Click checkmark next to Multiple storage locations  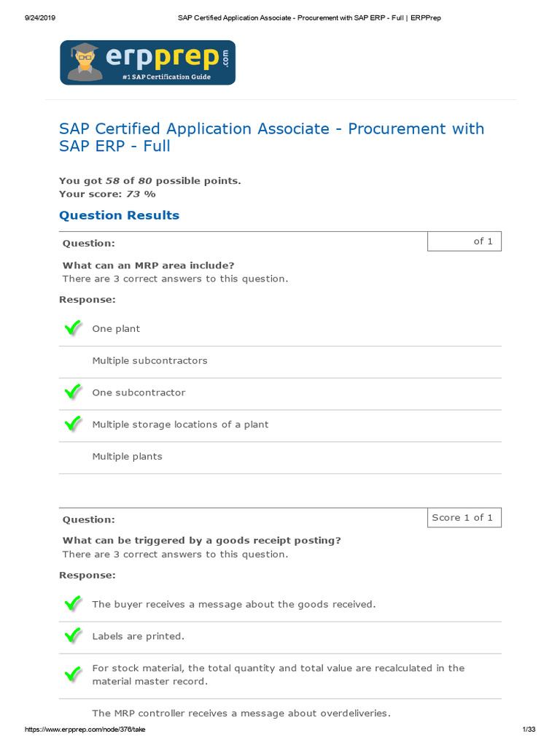click(x=73, y=424)
